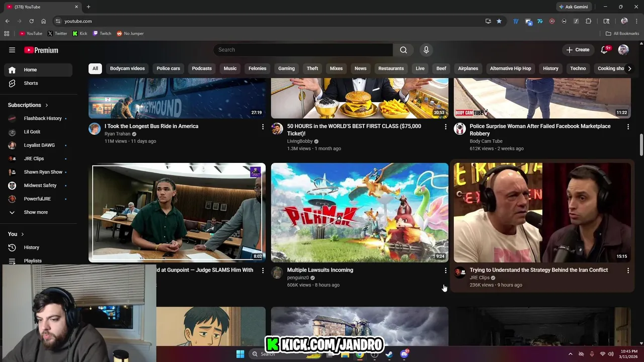
Task: Bookmark this page with the star
Action: [x=499, y=21]
